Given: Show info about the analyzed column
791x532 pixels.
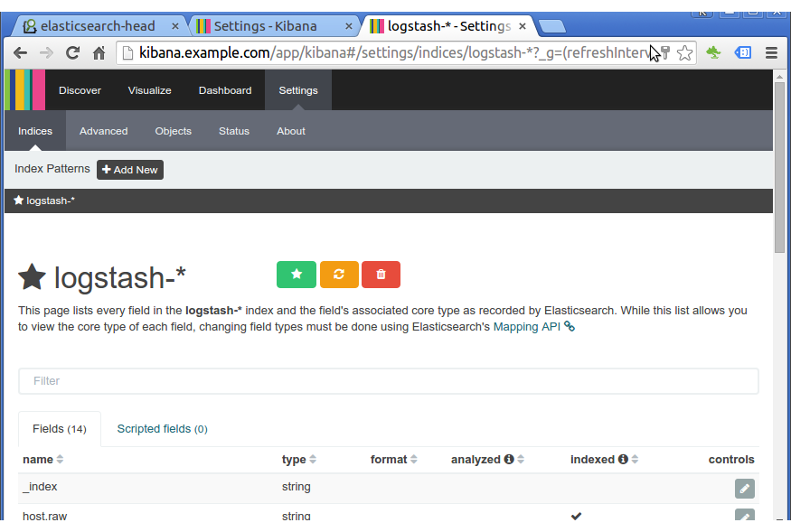Looking at the screenshot, I should pyautogui.click(x=508, y=459).
